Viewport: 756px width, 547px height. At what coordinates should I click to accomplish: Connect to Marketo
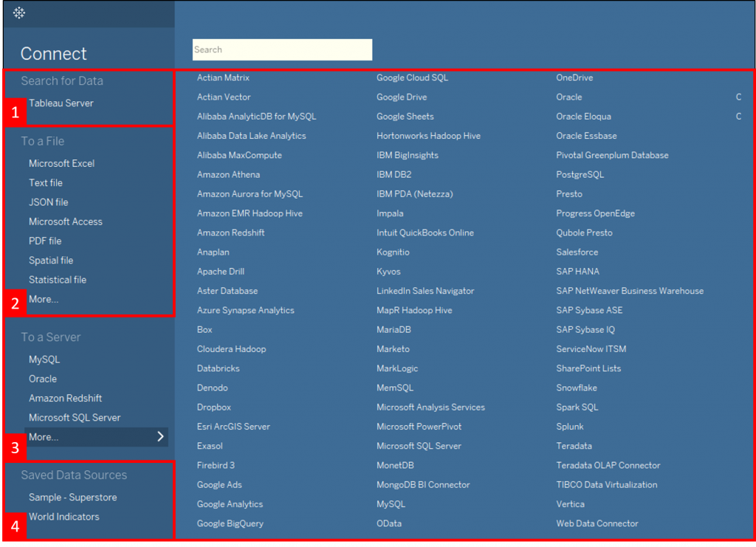click(x=393, y=349)
